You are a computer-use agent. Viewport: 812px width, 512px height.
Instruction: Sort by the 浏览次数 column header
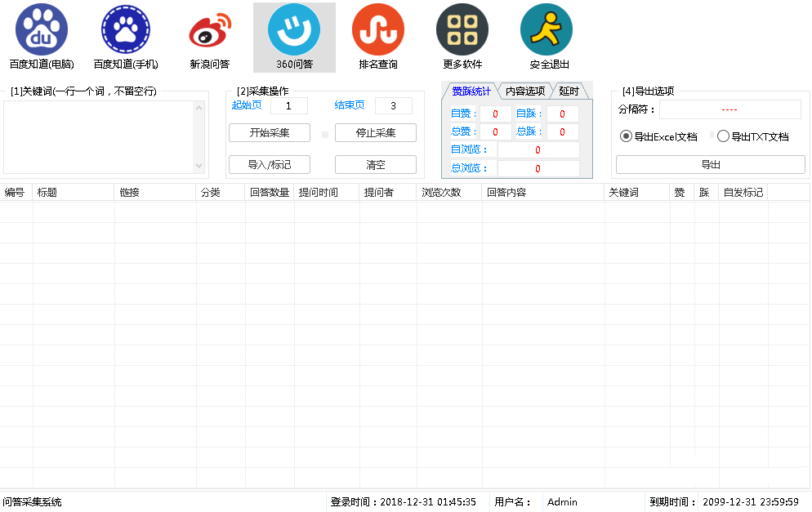[449, 193]
